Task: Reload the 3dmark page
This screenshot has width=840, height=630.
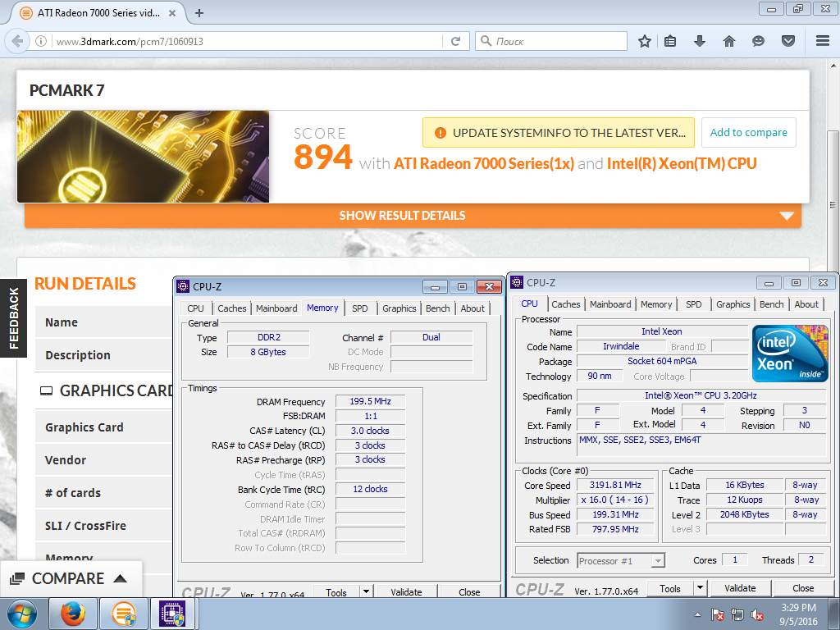Action: coord(456,41)
